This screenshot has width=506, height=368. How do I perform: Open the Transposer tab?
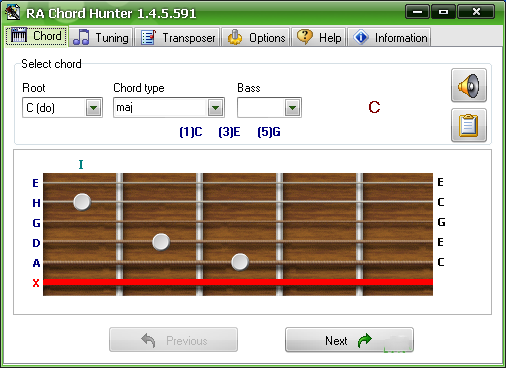pos(178,37)
